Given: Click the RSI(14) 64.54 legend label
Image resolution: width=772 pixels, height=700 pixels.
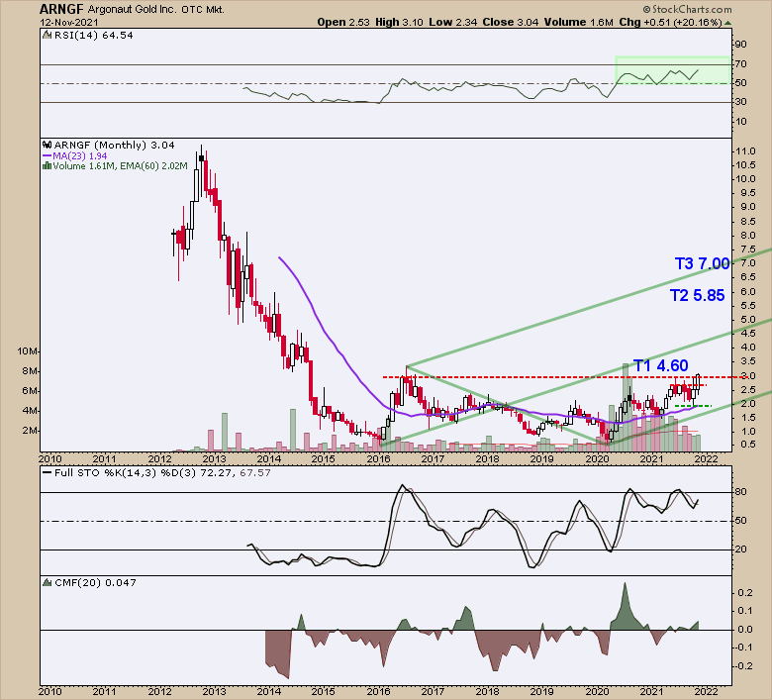Looking at the screenshot, I should tap(94, 35).
